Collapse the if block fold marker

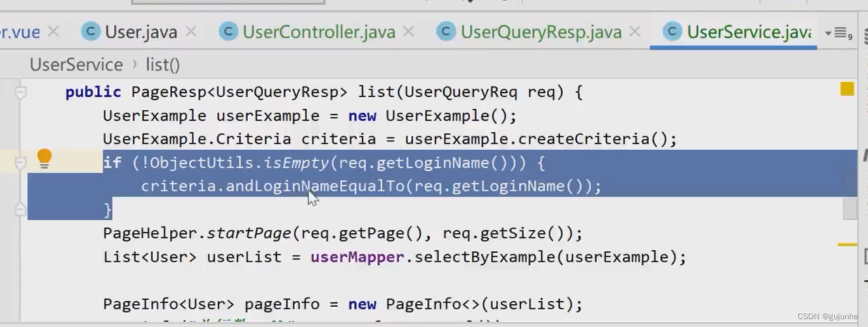point(21,162)
